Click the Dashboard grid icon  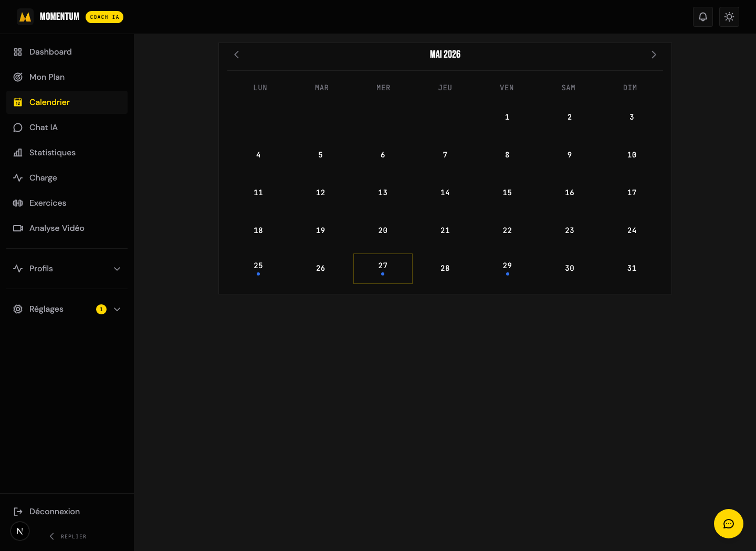tap(18, 52)
